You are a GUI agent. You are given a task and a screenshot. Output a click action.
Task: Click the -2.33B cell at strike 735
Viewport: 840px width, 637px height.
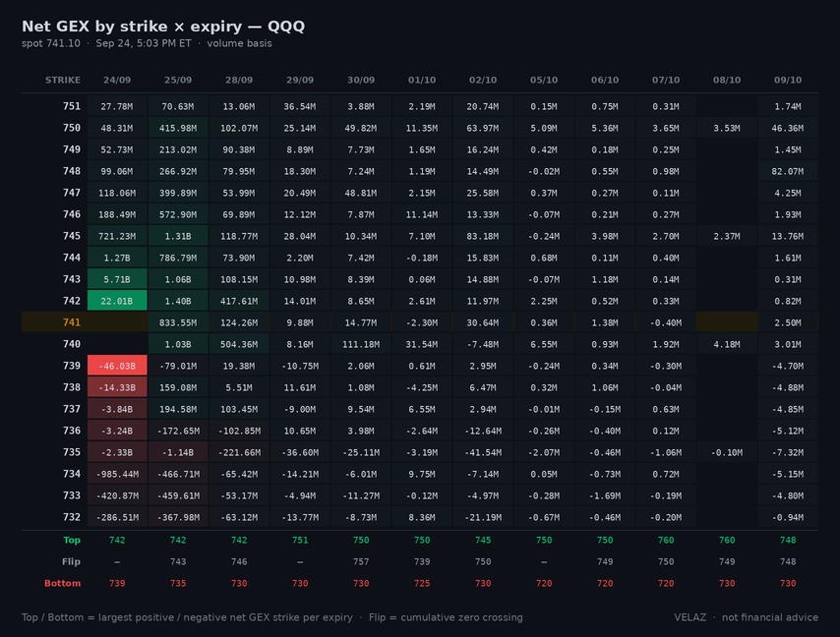(x=117, y=452)
